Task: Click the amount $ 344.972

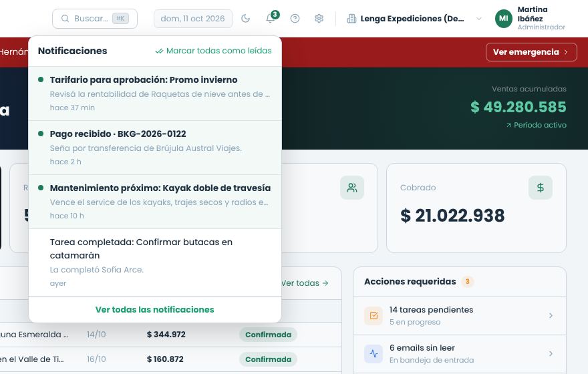Action: (x=166, y=335)
